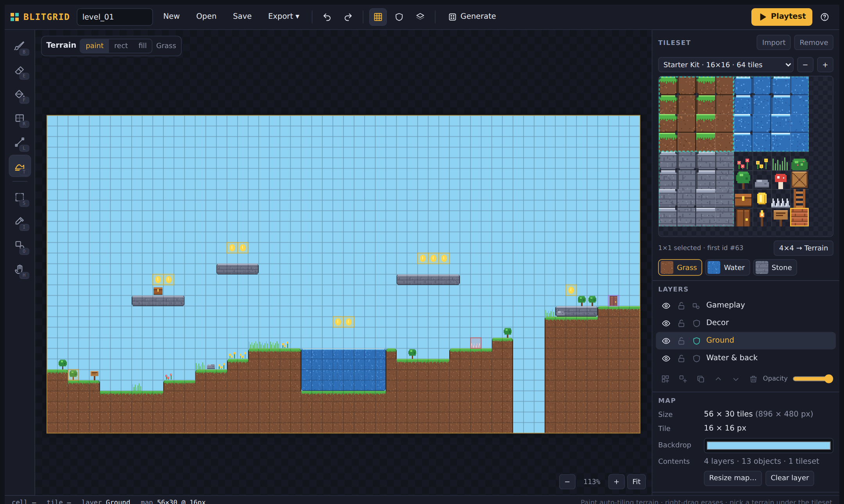The image size is (844, 504).
Task: Select the Object placement tool (O)
Action: [x=20, y=245]
